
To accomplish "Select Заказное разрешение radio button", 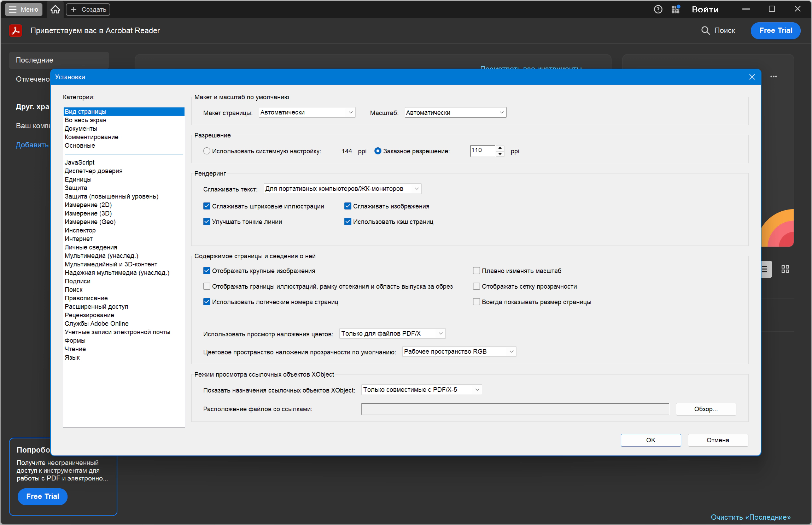I will click(378, 151).
